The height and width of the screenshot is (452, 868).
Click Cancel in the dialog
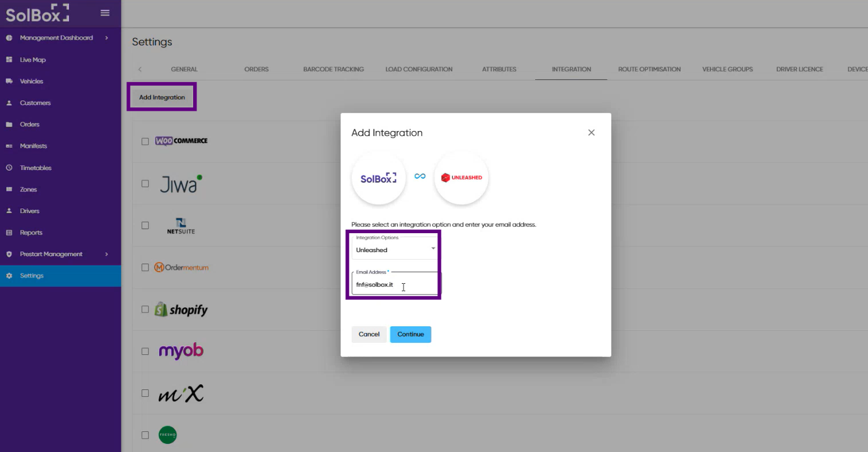pos(369,334)
